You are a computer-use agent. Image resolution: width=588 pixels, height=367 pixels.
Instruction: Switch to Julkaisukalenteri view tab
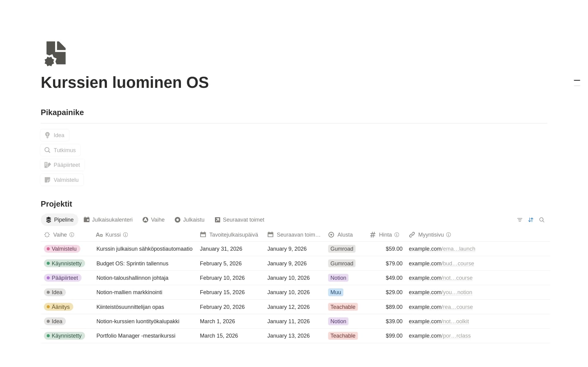click(108, 220)
